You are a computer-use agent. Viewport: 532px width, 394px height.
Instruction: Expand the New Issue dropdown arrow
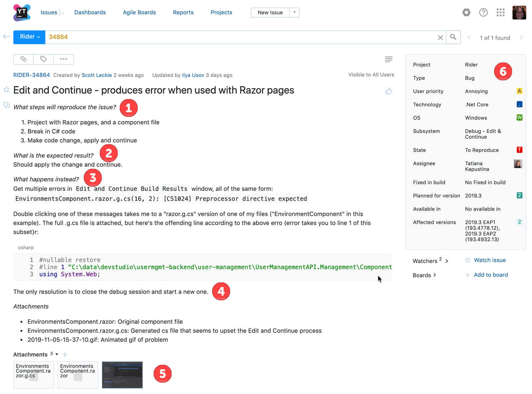(x=294, y=12)
